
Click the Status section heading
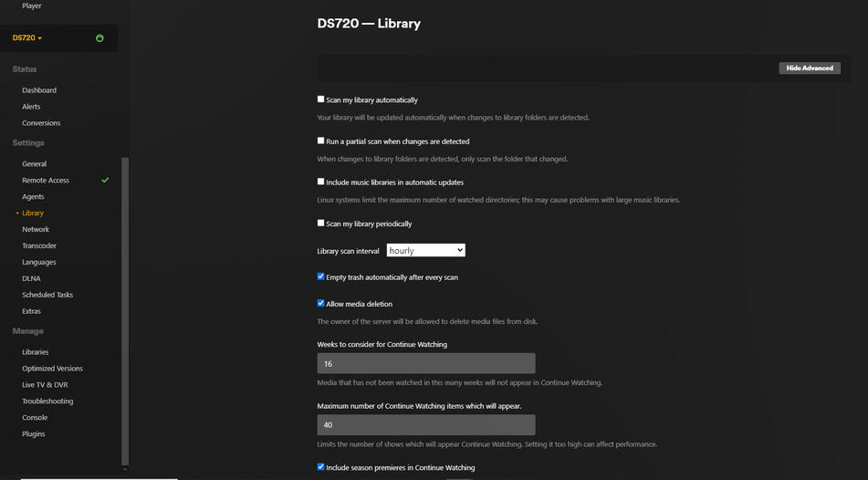[x=25, y=69]
